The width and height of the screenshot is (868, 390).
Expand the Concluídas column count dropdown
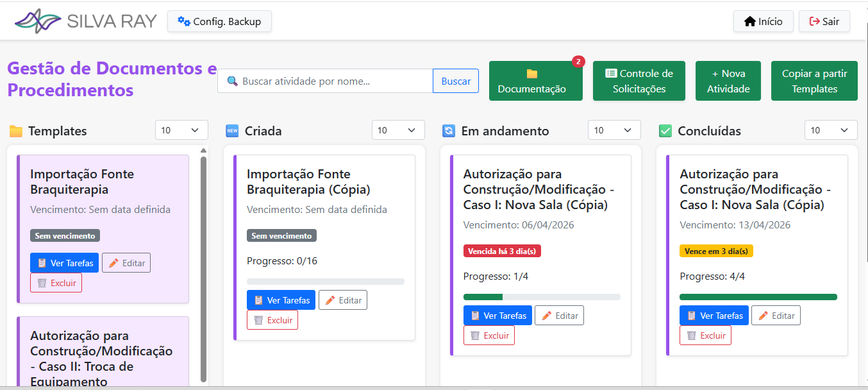pyautogui.click(x=831, y=130)
